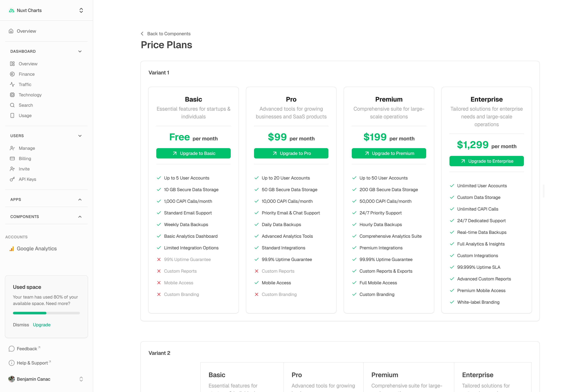
Task: Open the Nuxt Charts workspace switcher
Action: tap(81, 11)
